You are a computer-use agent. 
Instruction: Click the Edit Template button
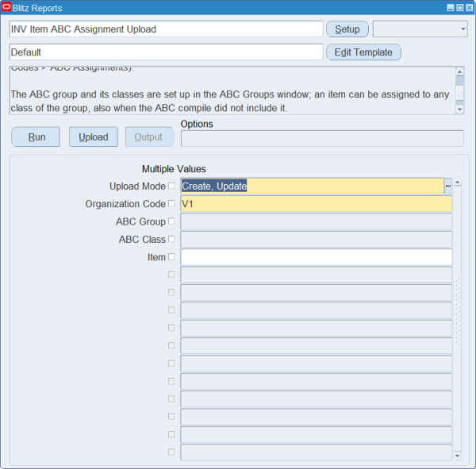point(363,52)
